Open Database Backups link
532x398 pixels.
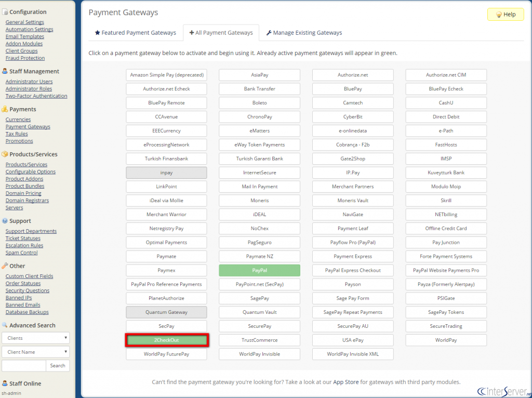[x=27, y=312]
